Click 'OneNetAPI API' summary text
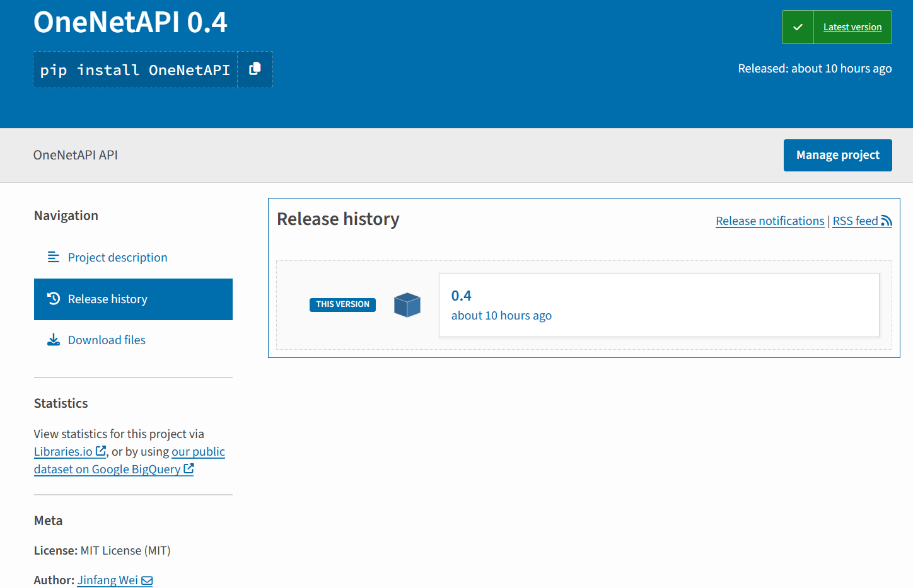The width and height of the screenshot is (913, 588). coord(76,155)
